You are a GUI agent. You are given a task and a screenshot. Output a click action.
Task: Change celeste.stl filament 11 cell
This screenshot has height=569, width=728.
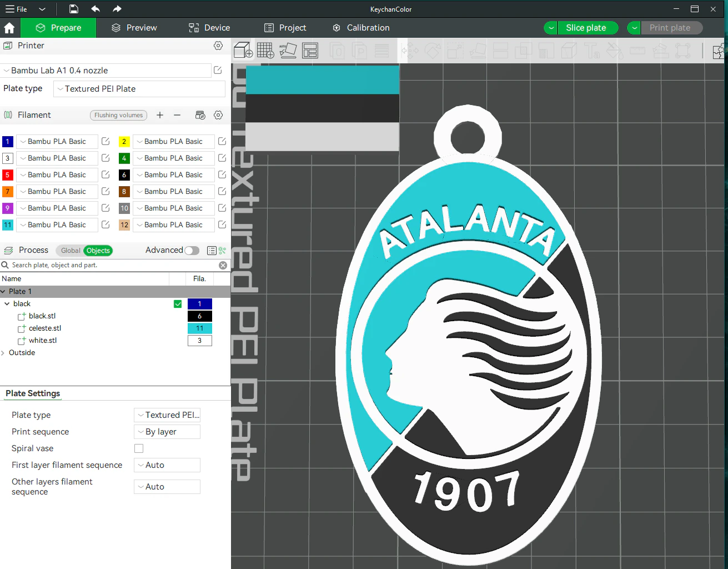point(200,328)
